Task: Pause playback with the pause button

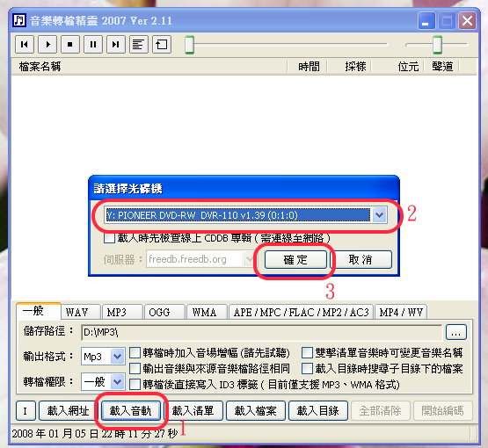Action: [92, 45]
